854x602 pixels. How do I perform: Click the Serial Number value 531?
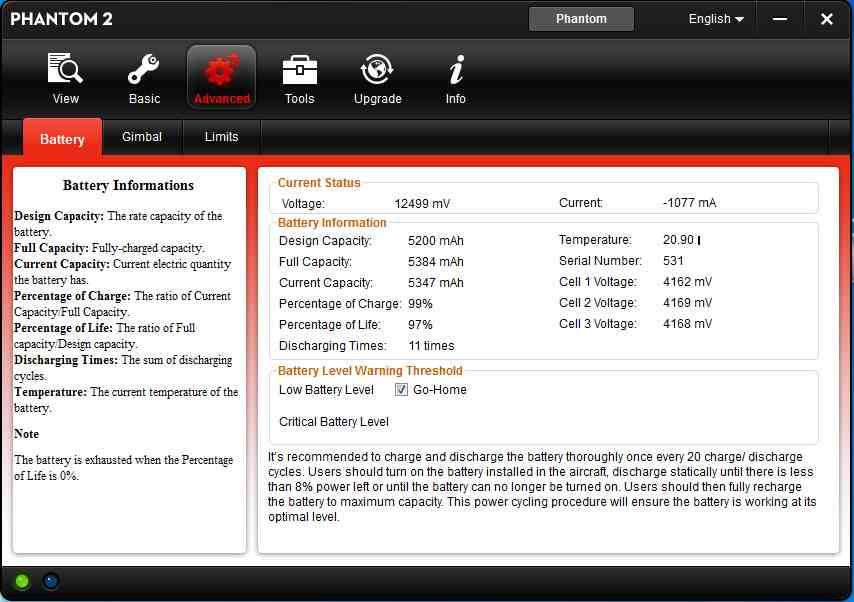tap(673, 261)
